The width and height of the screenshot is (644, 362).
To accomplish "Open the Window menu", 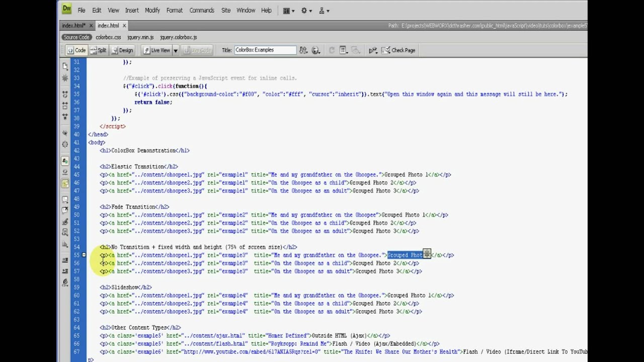I will tap(246, 10).
